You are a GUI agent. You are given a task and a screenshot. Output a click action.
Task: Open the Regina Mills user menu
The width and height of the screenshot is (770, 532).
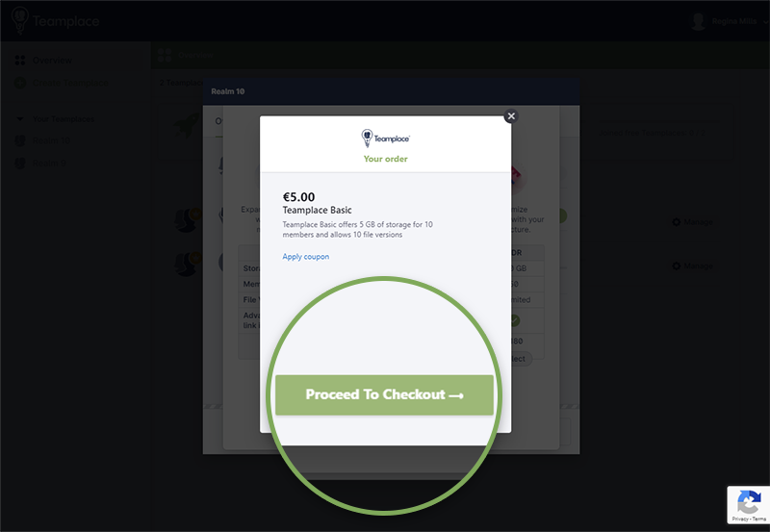click(x=733, y=21)
